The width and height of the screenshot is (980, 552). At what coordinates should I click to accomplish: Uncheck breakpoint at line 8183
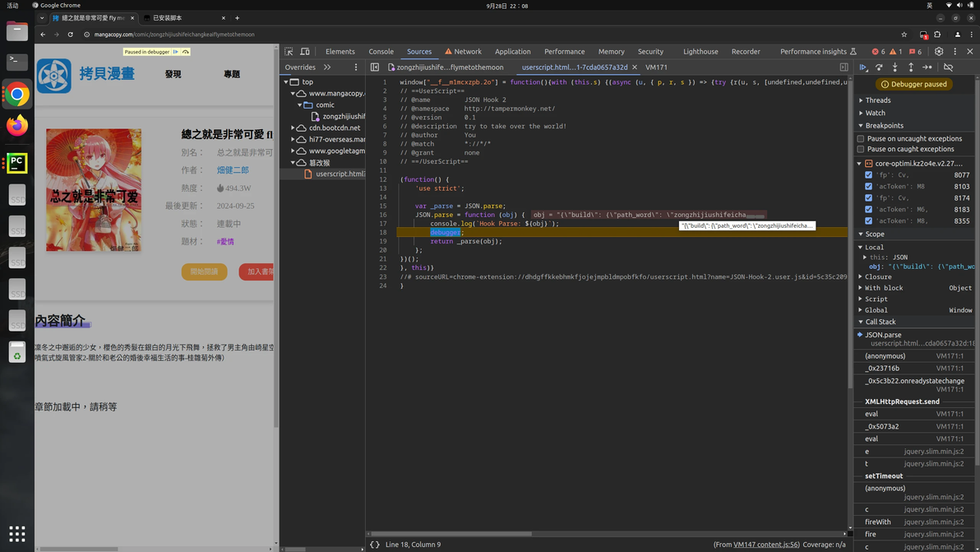pyautogui.click(x=868, y=210)
